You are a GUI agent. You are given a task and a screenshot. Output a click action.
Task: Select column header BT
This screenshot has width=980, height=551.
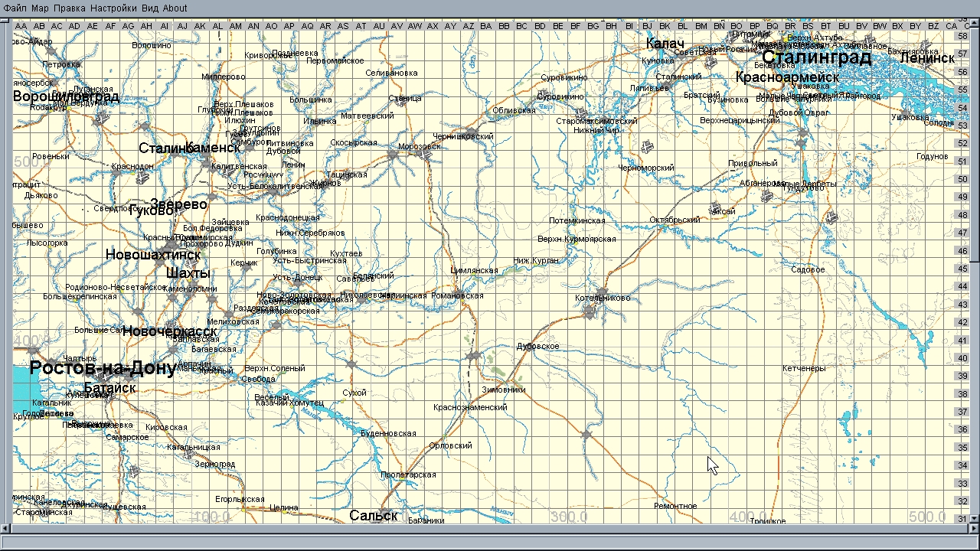825,26
